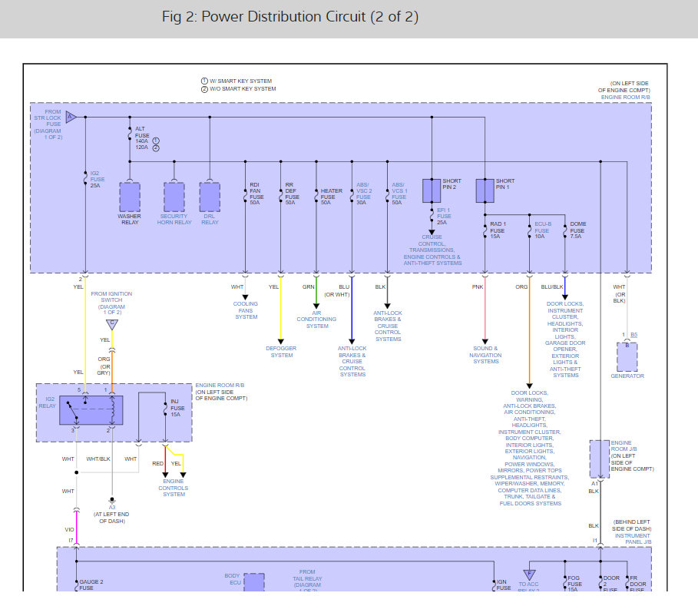Click the triangle G ignition switch marker

coord(112,324)
